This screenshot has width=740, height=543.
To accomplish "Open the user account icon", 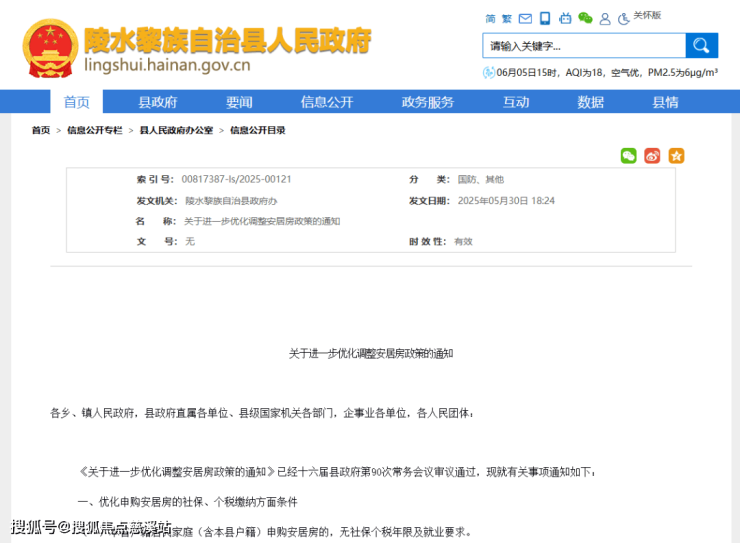I will [x=605, y=18].
